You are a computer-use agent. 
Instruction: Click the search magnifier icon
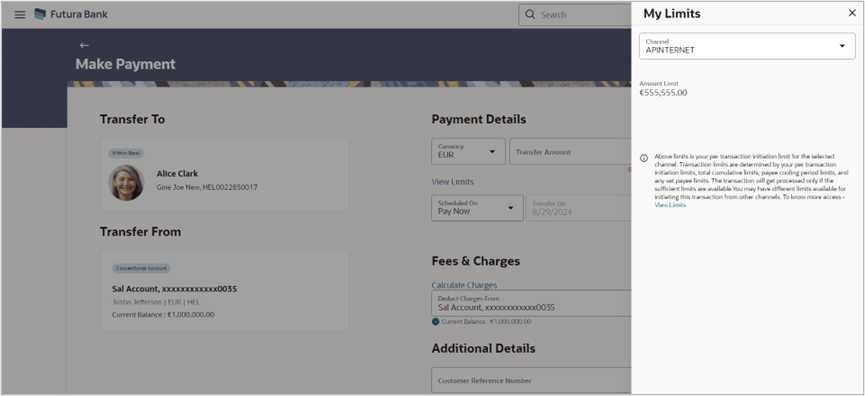pyautogui.click(x=530, y=15)
